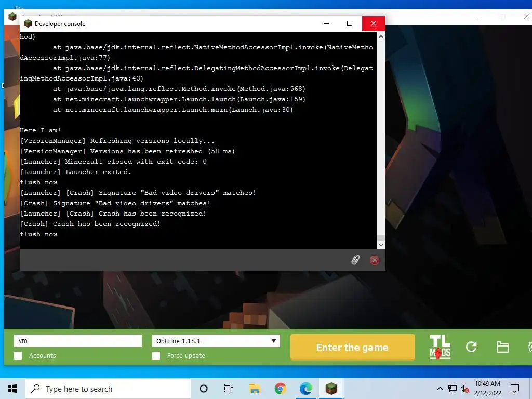Open the notification center icon
The image size is (532, 399).
[515, 389]
